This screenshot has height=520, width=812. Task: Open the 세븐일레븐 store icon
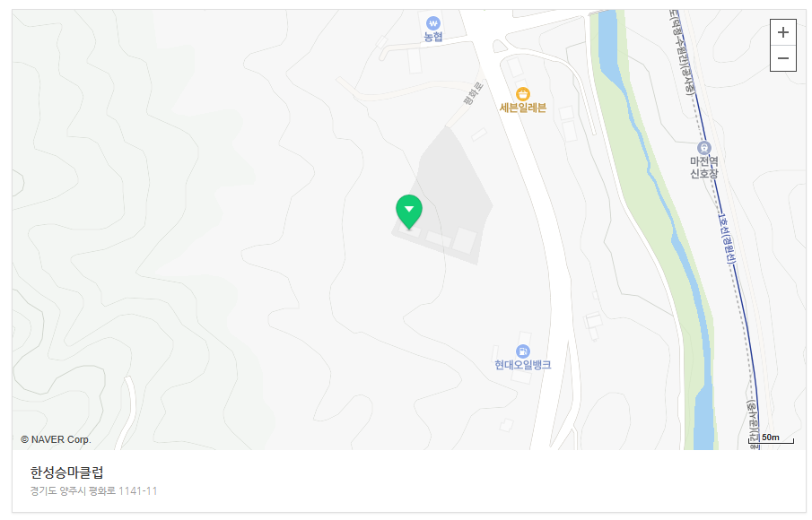point(522,94)
